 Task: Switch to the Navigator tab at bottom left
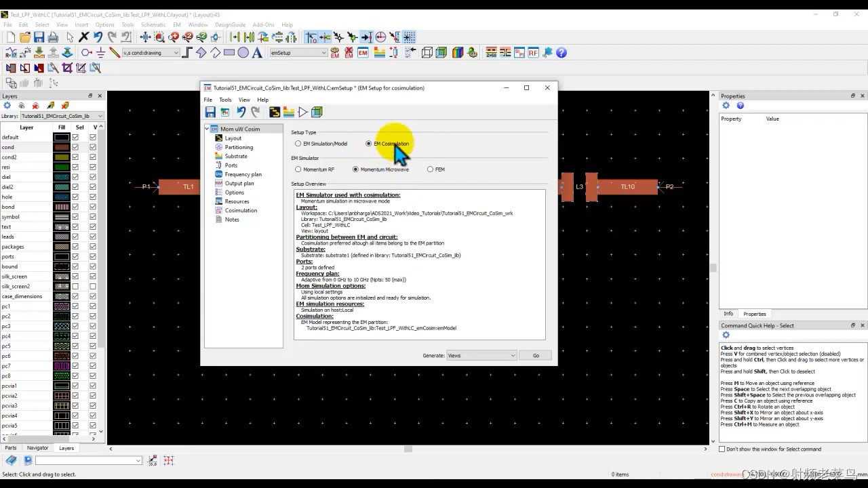[x=37, y=447]
